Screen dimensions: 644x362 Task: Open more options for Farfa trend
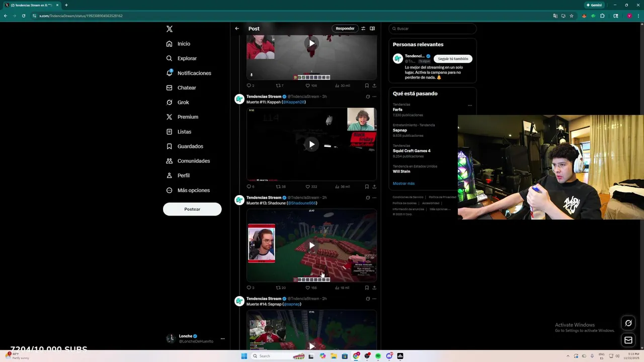(470, 106)
